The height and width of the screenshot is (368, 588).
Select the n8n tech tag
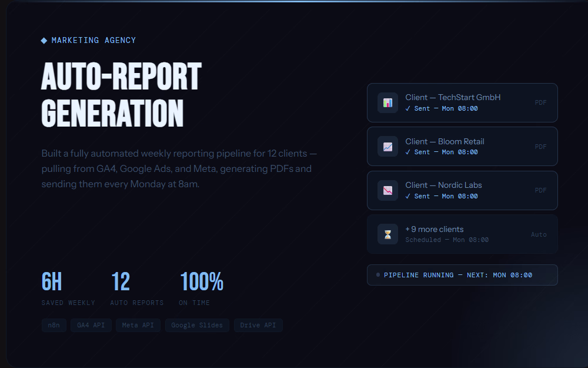[x=54, y=325]
